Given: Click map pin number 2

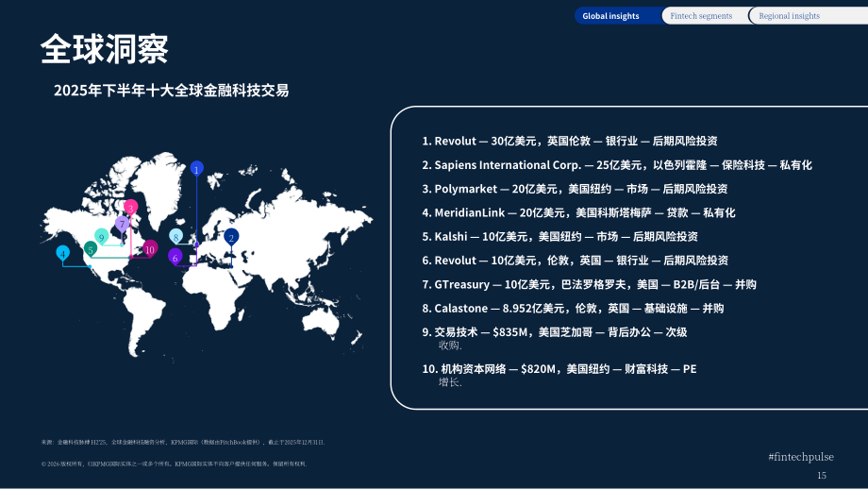Looking at the screenshot, I should pyautogui.click(x=231, y=236).
